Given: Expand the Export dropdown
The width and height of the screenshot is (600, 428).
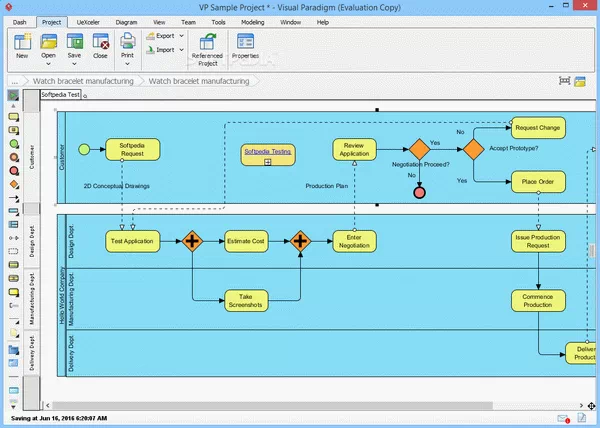Looking at the screenshot, I should pyautogui.click(x=182, y=36).
